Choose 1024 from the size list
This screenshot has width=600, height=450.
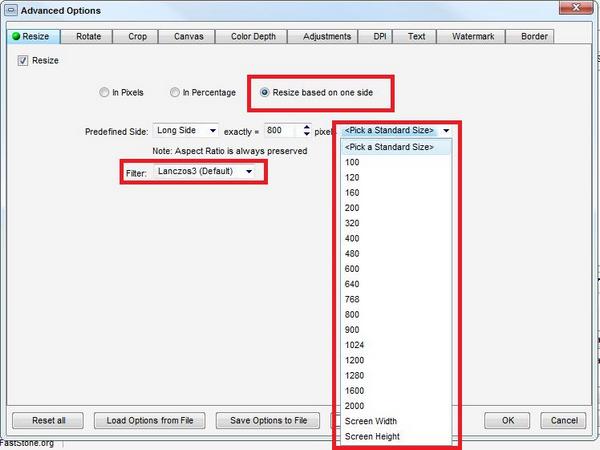click(x=356, y=344)
